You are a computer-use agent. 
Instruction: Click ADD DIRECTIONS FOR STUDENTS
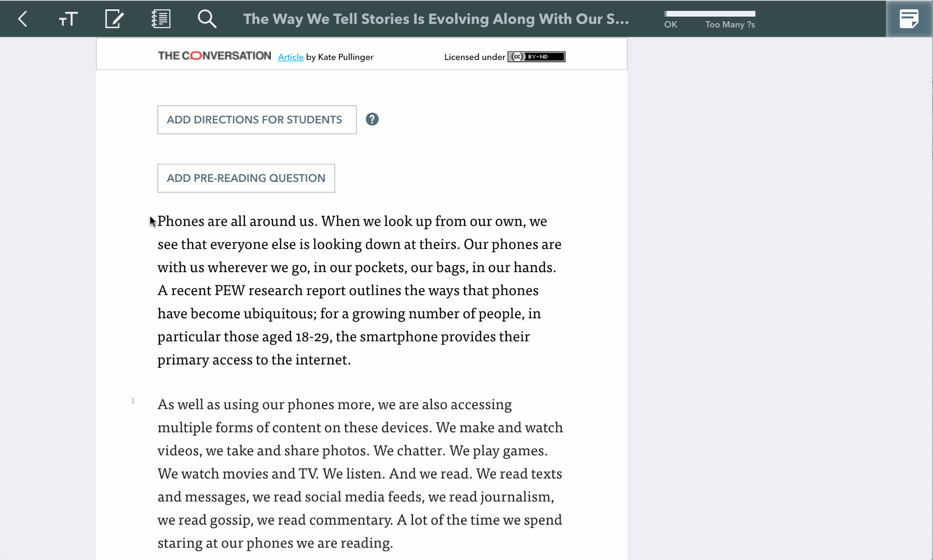256,120
